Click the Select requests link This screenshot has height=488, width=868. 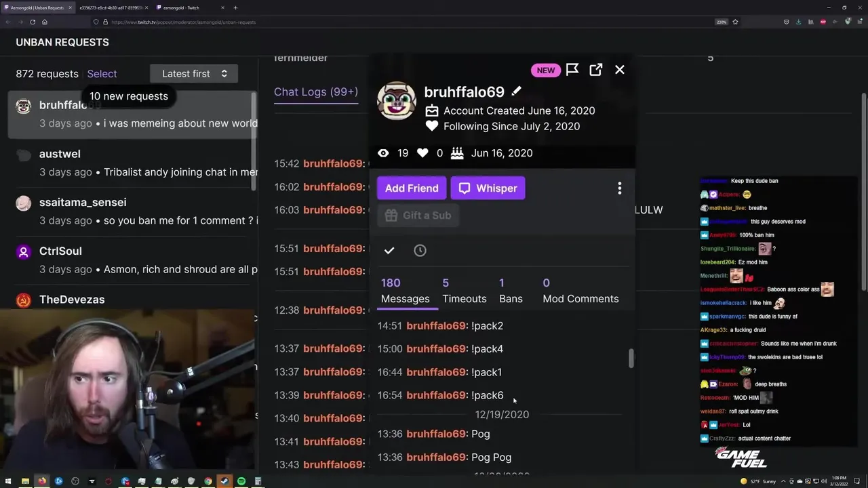[102, 74]
